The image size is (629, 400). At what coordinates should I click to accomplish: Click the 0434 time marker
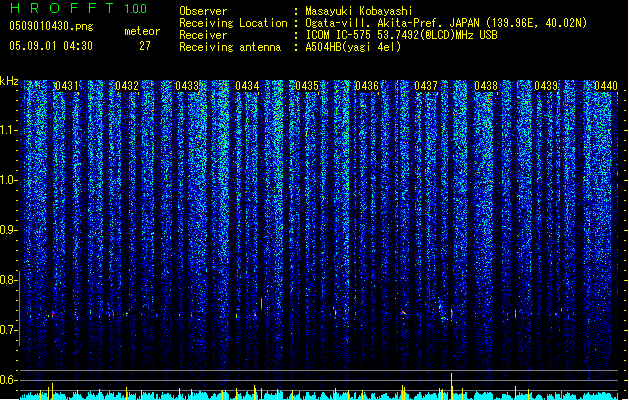point(247,86)
